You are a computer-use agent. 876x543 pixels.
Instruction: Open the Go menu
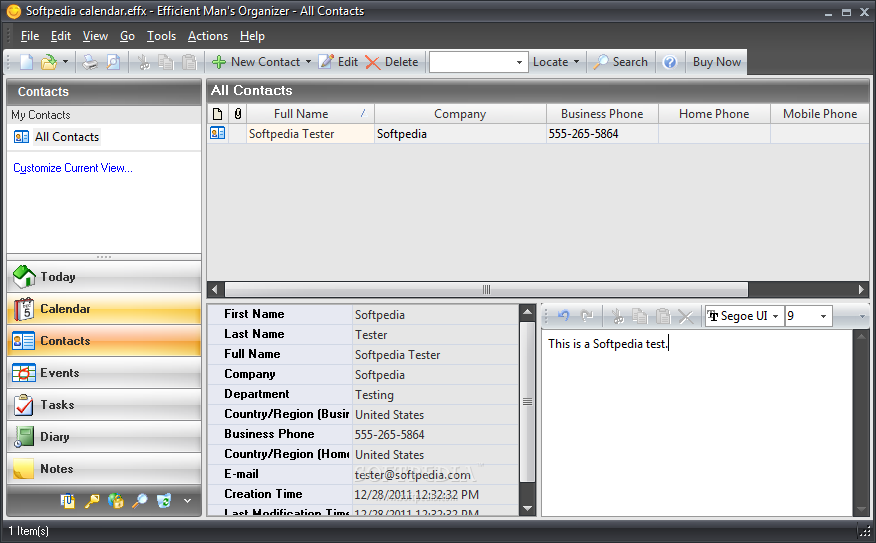point(127,36)
